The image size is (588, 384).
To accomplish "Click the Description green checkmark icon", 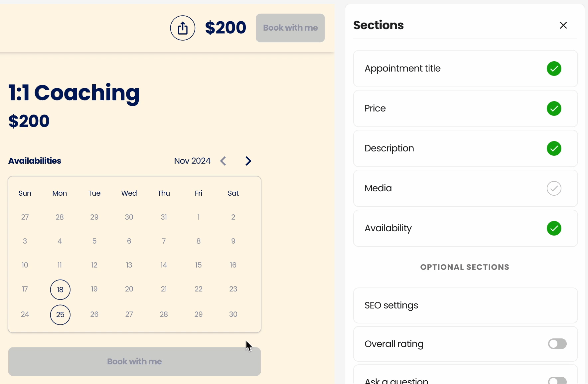I will click(x=554, y=148).
